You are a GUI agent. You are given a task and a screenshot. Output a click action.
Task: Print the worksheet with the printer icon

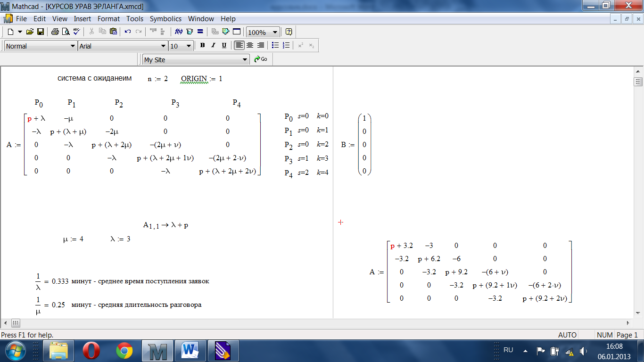[x=55, y=32]
